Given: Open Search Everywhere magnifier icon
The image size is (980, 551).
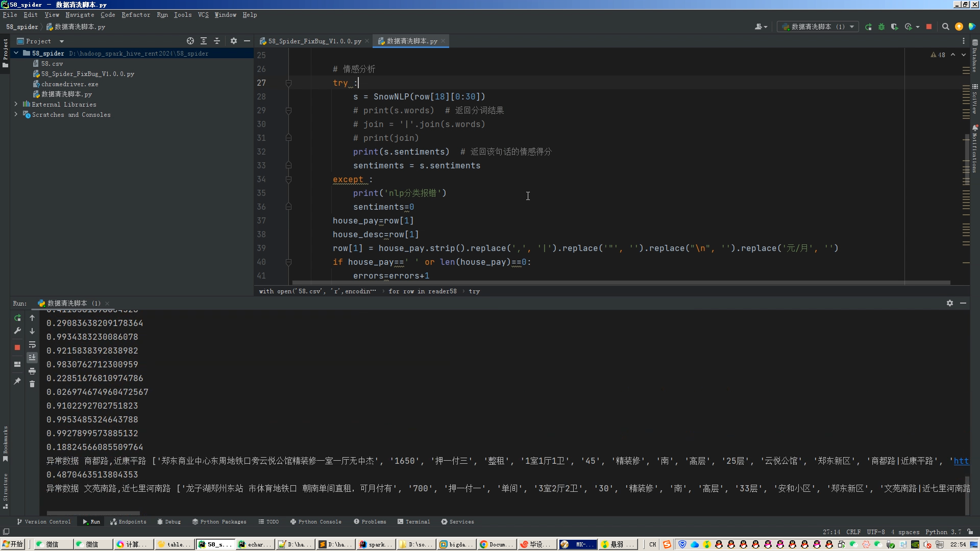Looking at the screenshot, I should coord(945,27).
